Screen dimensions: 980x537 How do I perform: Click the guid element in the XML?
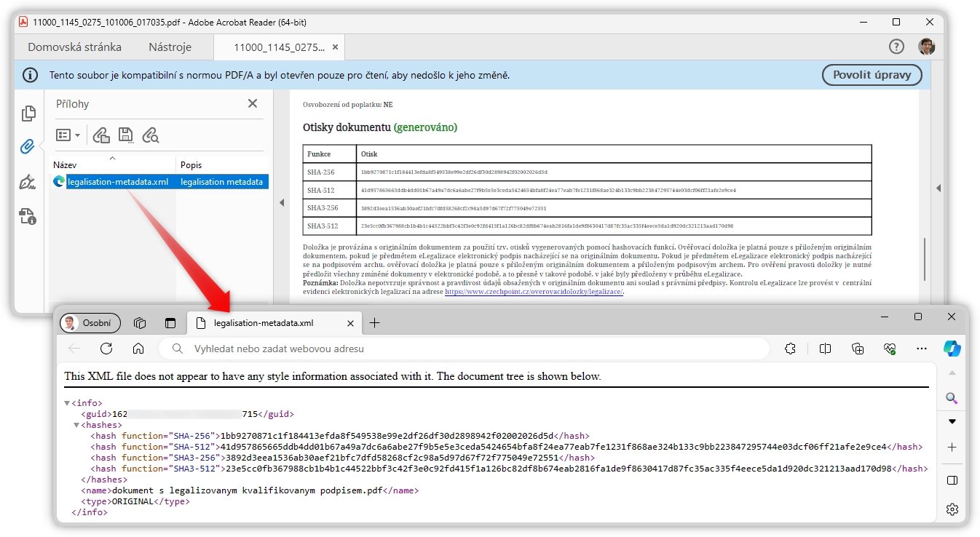(x=187, y=414)
